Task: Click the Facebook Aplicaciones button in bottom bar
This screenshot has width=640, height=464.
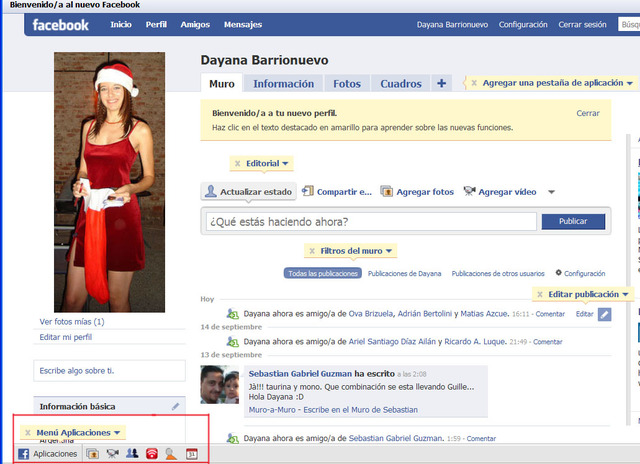Action: tap(48, 453)
